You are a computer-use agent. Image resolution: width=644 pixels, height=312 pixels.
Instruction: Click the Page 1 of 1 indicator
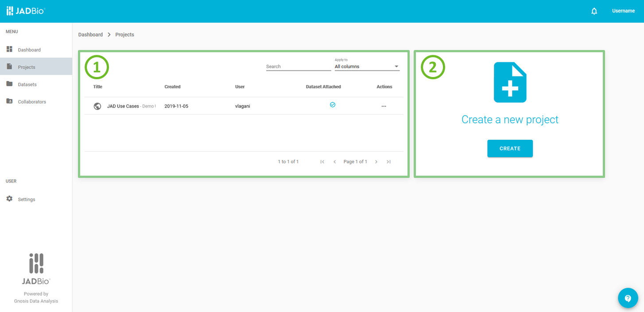(x=356, y=162)
